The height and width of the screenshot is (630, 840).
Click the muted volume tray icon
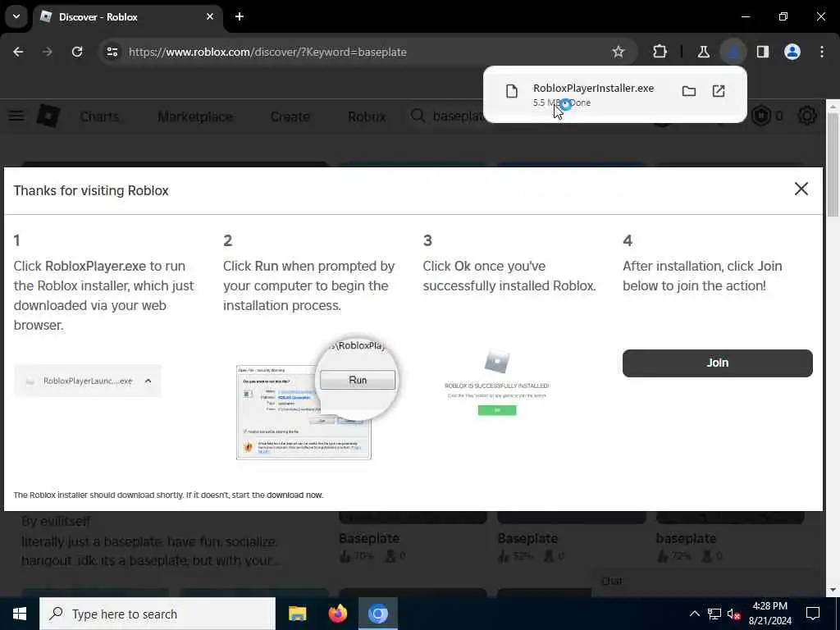[734, 614]
